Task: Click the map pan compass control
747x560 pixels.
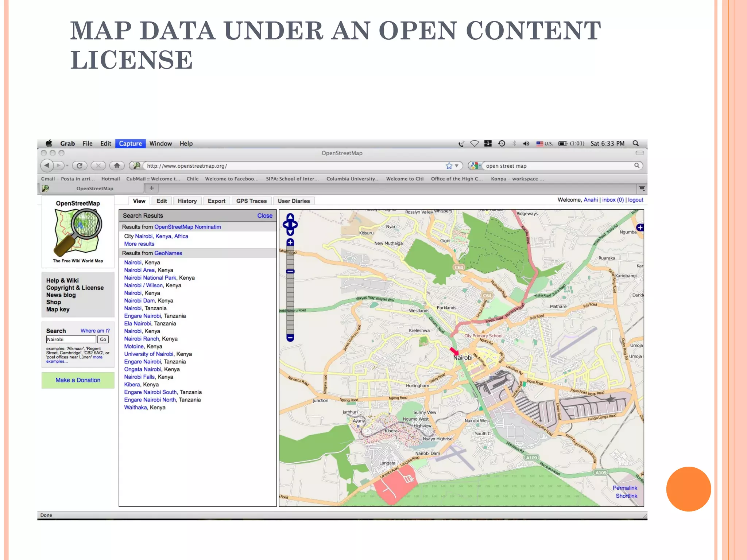Action: click(290, 225)
